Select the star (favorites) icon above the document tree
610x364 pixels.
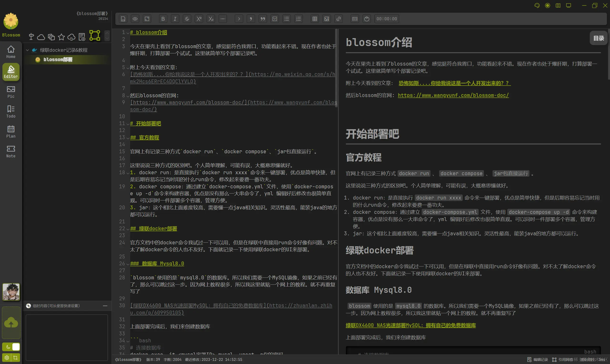point(61,37)
